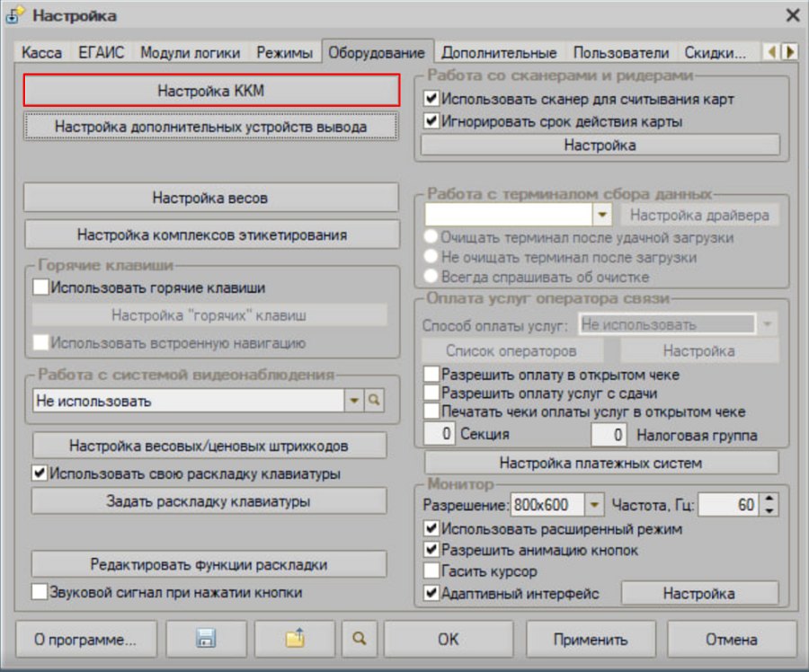Enable Гасить курсор checkbox
This screenshot has height=672, width=809.
click(x=431, y=570)
